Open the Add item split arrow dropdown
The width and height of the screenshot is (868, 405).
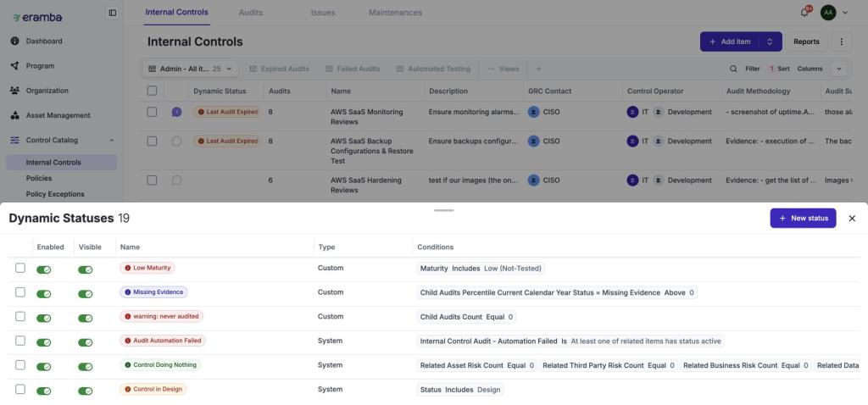coord(770,42)
